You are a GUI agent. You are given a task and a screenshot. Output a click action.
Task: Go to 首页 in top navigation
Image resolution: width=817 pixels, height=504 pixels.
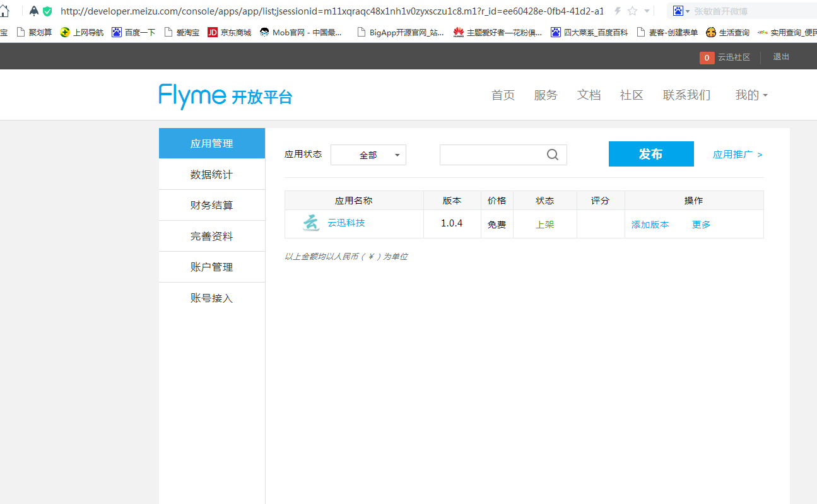(x=503, y=95)
